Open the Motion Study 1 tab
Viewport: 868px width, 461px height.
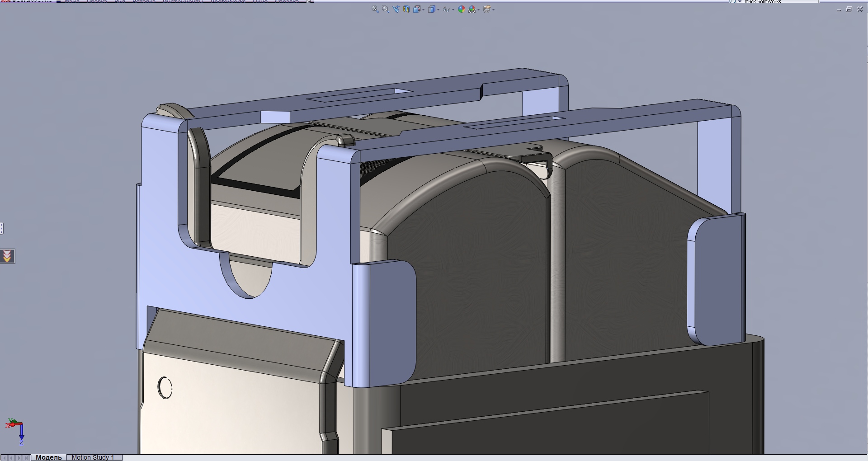coord(94,457)
